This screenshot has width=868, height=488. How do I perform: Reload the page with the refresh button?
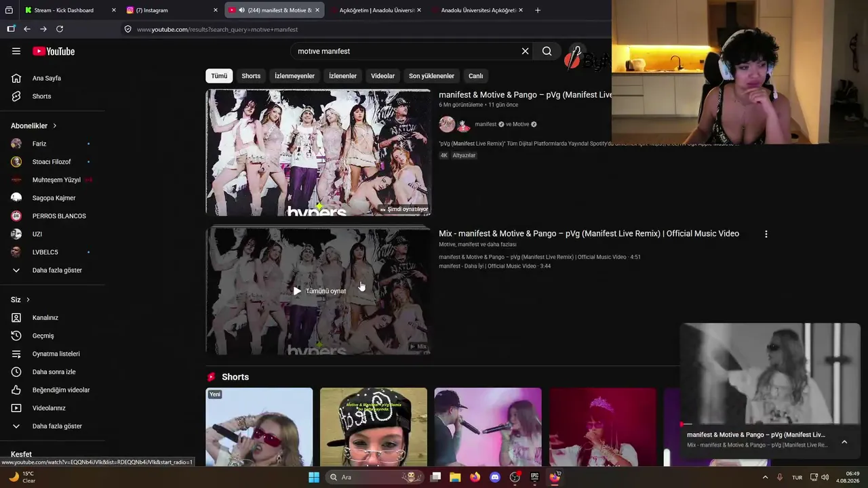tap(60, 29)
